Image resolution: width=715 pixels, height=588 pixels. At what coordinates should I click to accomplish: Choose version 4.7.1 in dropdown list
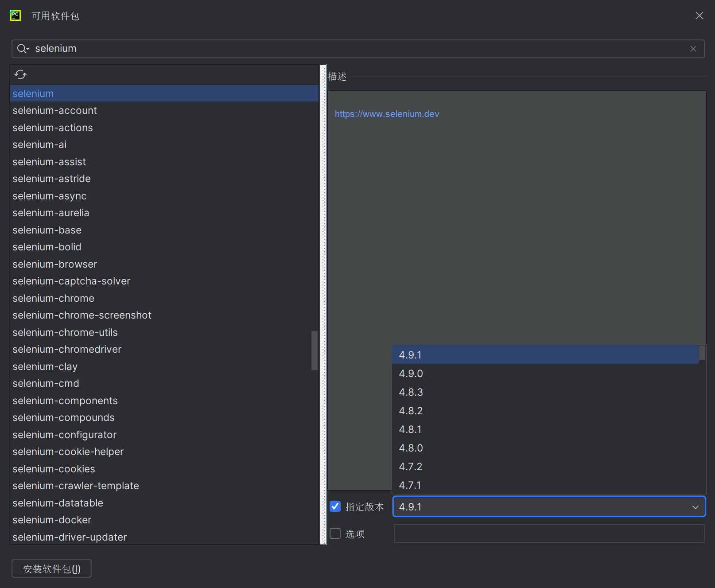545,485
